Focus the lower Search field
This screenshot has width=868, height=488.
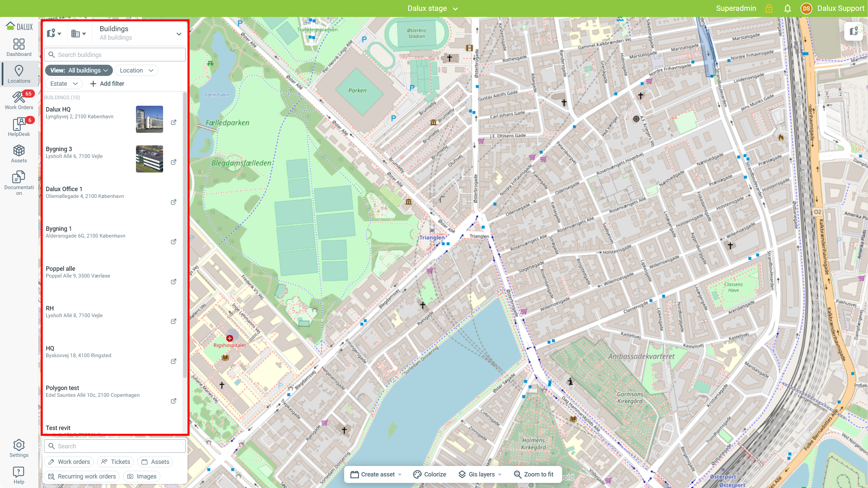115,446
